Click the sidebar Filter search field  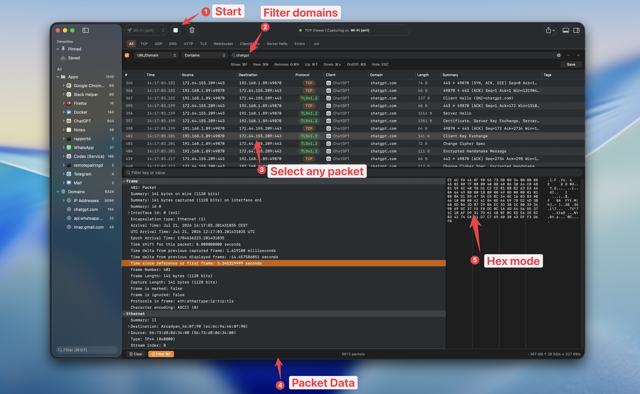(x=87, y=350)
